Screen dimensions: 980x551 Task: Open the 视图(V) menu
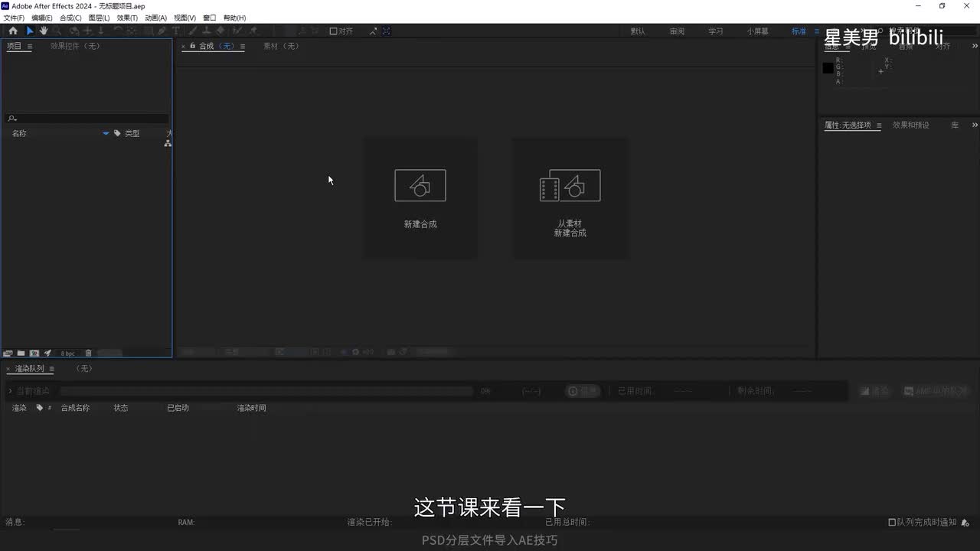pyautogui.click(x=185, y=18)
